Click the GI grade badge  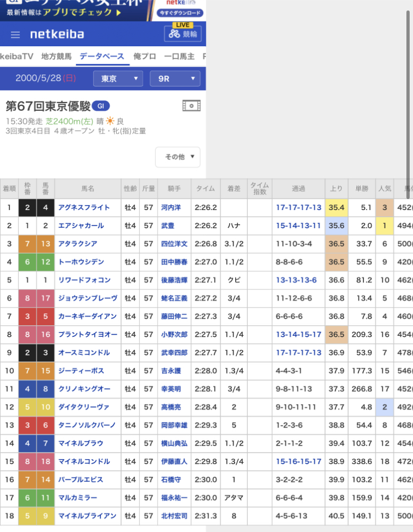(x=100, y=106)
